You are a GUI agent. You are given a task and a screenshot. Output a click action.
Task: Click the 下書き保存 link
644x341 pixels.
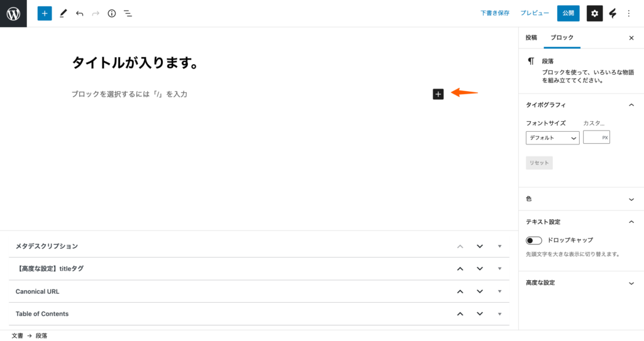pos(495,13)
